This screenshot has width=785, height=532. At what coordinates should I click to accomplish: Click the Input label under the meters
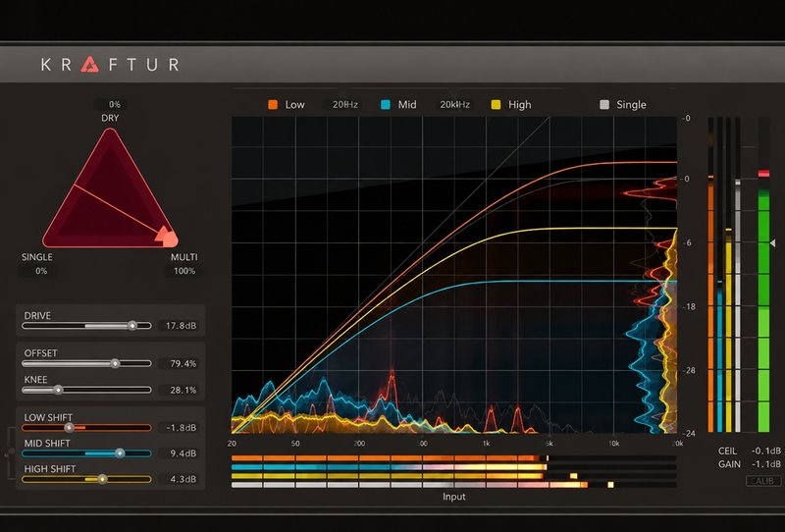[453, 497]
